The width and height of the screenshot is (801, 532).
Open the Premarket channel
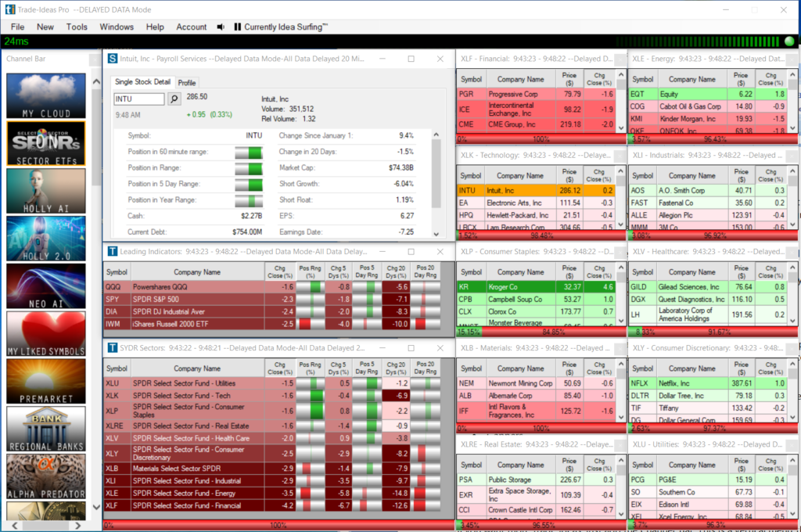tap(46, 381)
